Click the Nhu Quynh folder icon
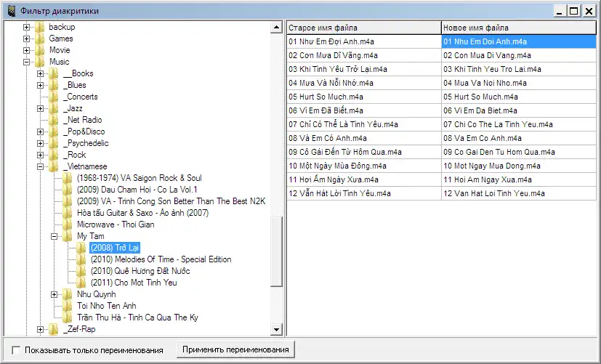 tap(68, 294)
